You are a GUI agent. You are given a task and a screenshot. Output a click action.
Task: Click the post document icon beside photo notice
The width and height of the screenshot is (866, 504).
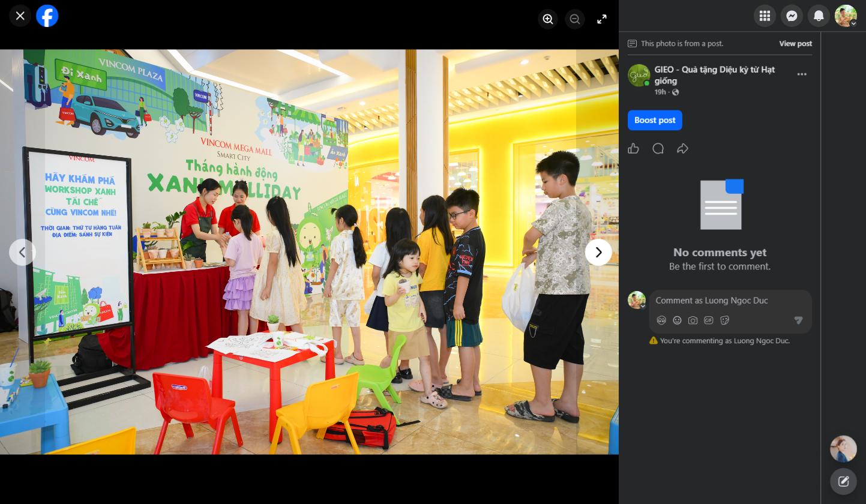[632, 44]
